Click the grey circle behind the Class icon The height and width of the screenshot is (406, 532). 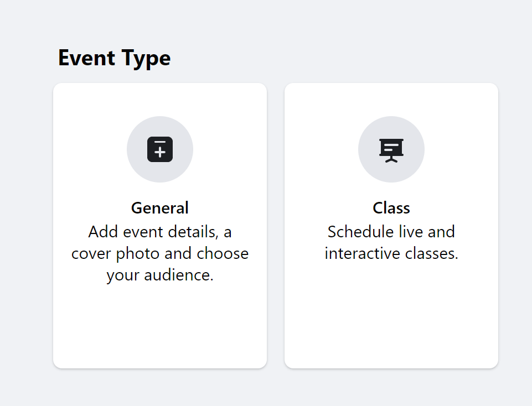pos(391,149)
